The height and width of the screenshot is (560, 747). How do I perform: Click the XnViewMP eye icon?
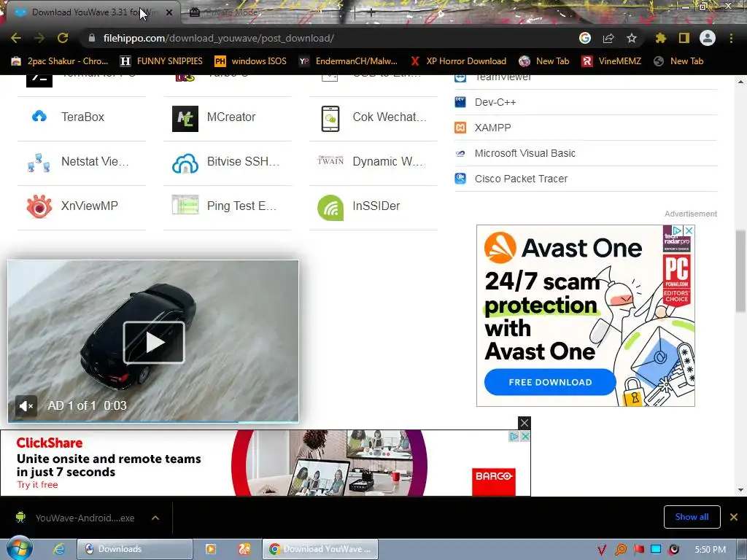[39, 206]
